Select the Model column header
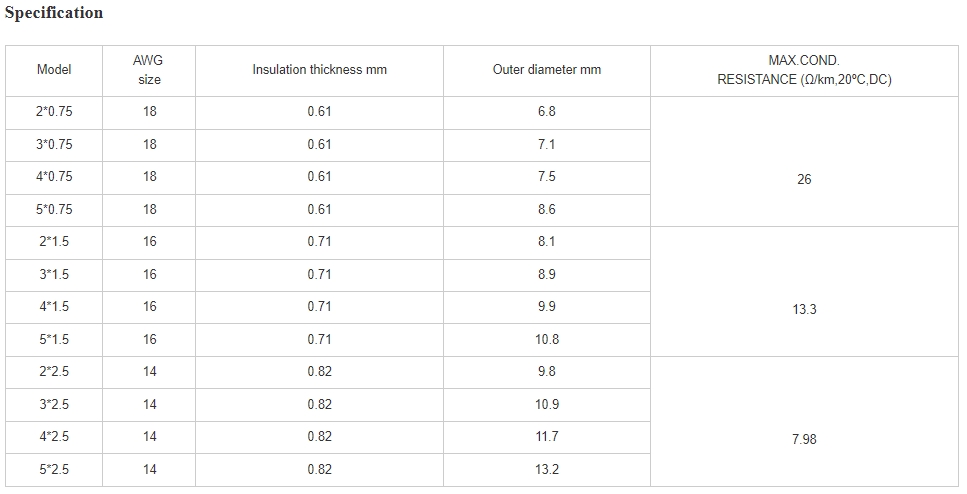Screen dimensions: 967x494 54,70
